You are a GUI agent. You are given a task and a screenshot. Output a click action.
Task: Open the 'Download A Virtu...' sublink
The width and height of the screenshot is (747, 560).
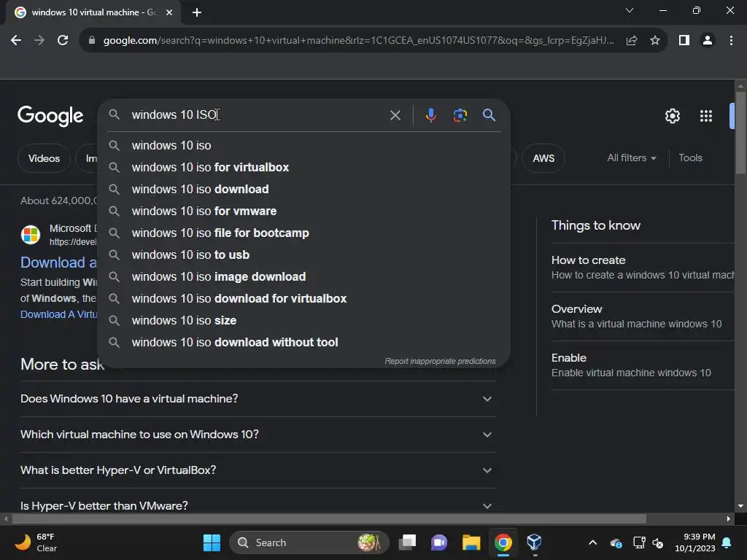pos(58,314)
